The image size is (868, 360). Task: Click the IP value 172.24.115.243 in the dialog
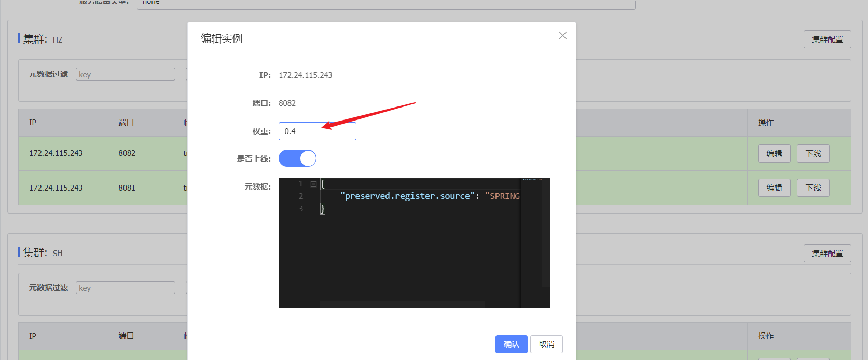click(x=306, y=75)
